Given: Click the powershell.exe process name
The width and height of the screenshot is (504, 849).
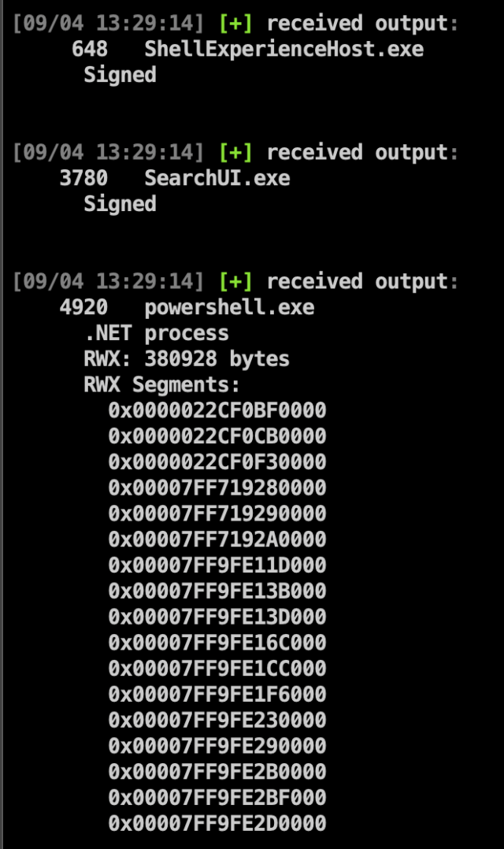Looking at the screenshot, I should pos(229,307).
